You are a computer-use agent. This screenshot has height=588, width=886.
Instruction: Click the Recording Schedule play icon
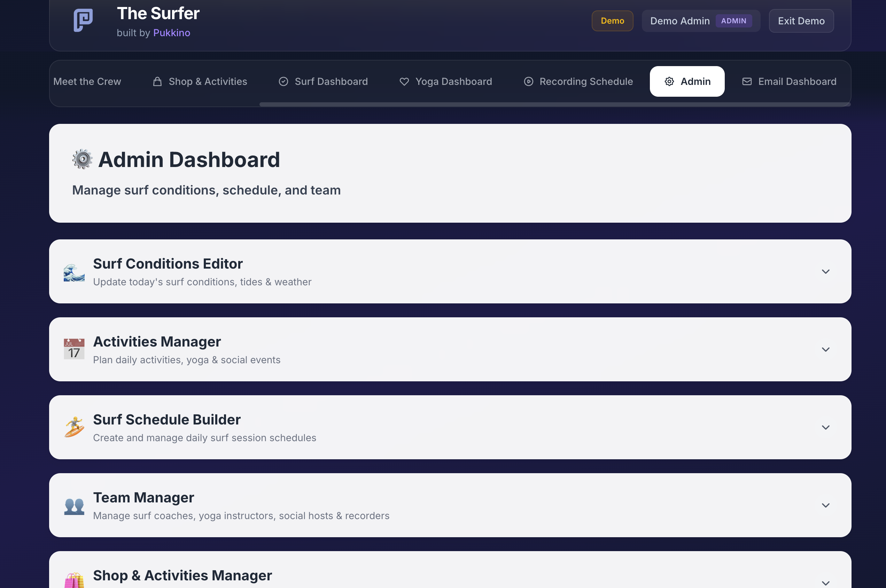click(x=528, y=81)
